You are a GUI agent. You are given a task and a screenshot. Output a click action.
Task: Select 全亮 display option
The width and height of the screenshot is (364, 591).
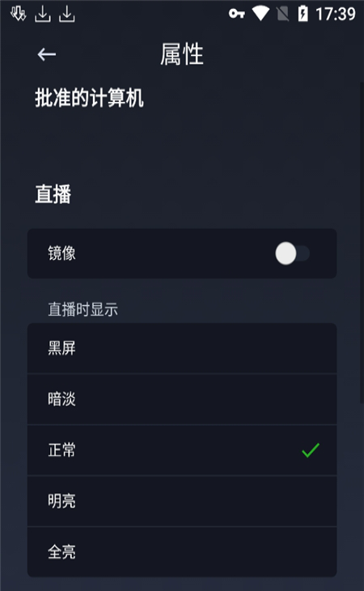(x=182, y=552)
